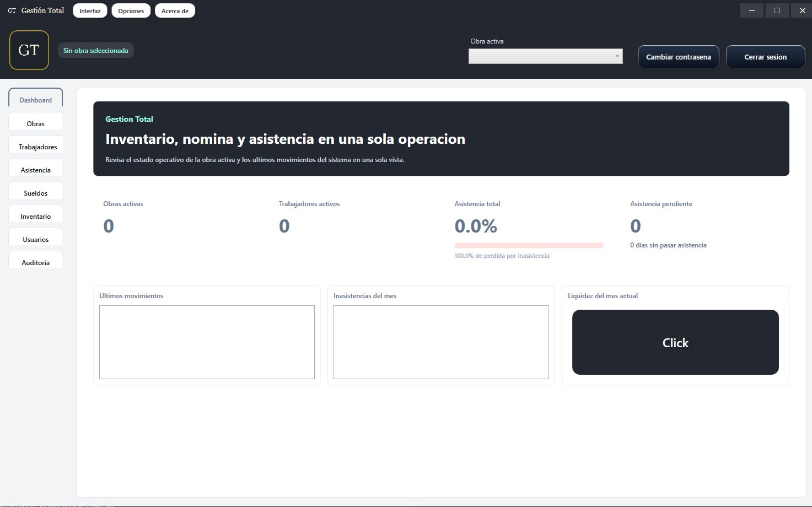Click '100.0% de perdida por inasistencia' text
The image size is (812, 507).
(x=502, y=256)
